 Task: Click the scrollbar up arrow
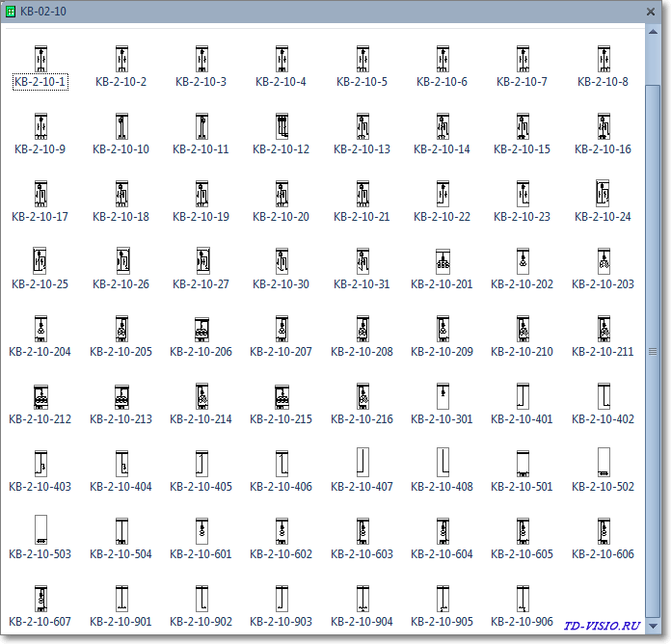click(653, 32)
